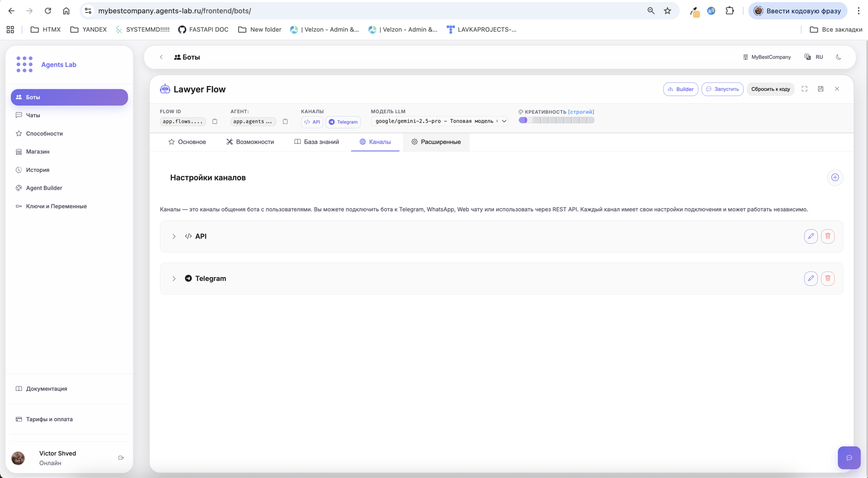Toggle dark mode with moon icon

[838, 57]
